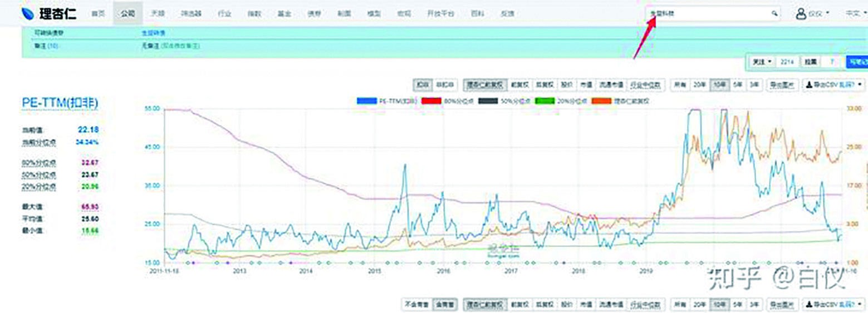Select the 非扣非 toggle

coord(444,85)
